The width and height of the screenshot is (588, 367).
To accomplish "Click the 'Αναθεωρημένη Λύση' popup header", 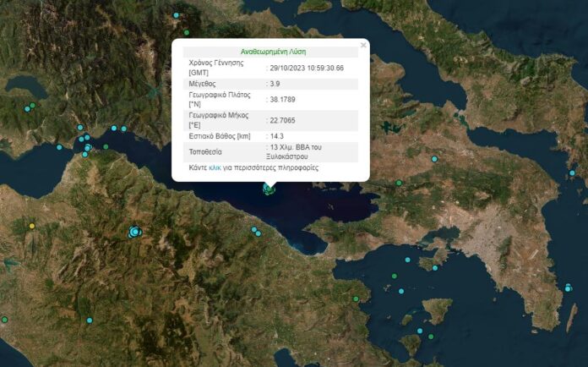I will click(x=273, y=52).
